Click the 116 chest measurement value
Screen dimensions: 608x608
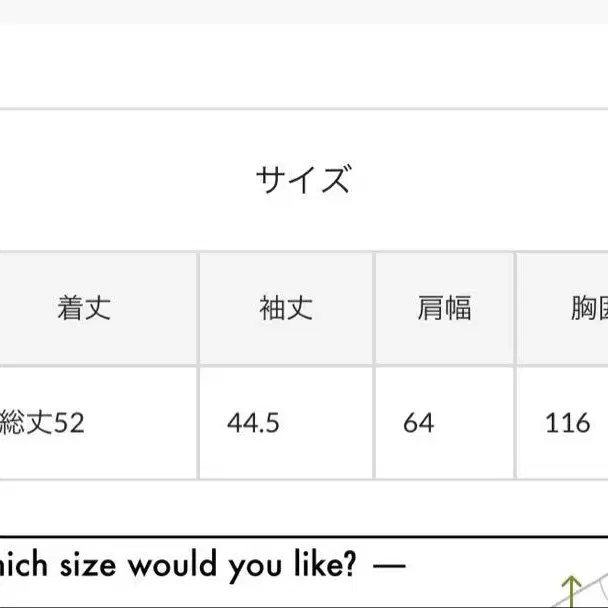[568, 423]
